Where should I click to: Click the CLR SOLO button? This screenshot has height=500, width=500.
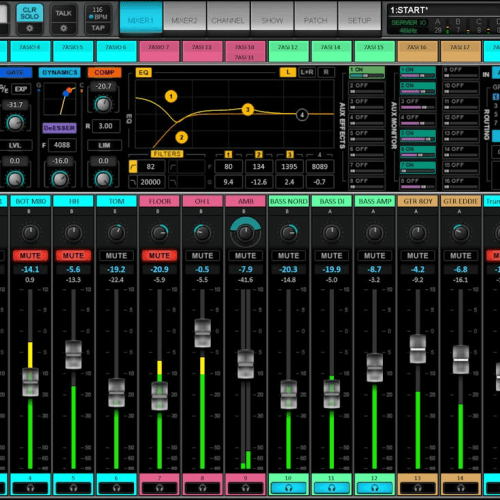30,13
